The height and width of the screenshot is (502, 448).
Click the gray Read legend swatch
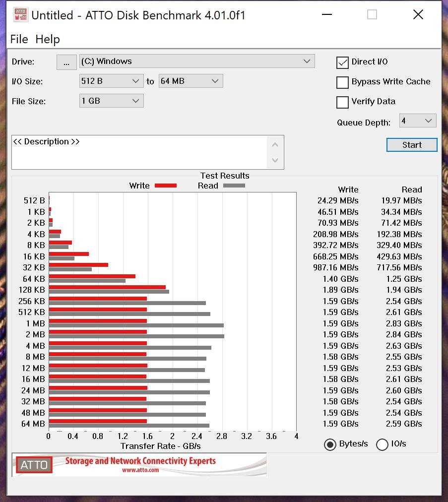234,186
